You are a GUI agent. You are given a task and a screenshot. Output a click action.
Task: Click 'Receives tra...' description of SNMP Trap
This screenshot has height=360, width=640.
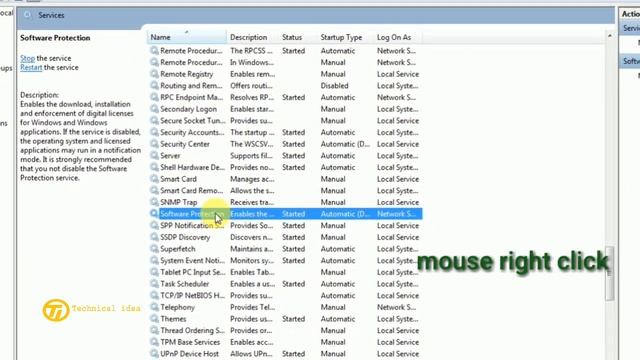click(x=252, y=202)
